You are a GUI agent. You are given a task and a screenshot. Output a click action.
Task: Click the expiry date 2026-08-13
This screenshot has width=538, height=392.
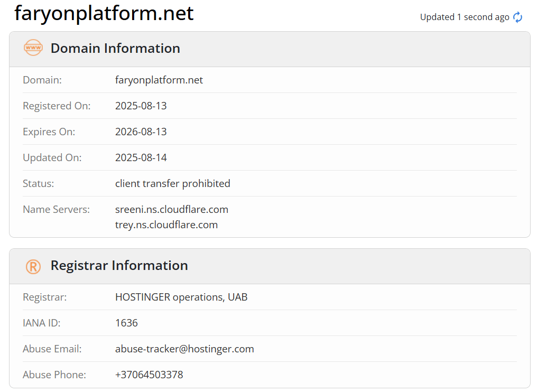pos(141,132)
